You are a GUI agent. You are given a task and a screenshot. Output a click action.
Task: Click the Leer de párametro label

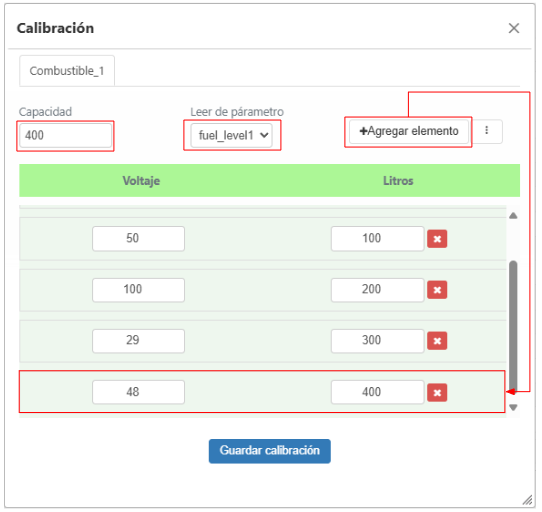[x=237, y=112]
